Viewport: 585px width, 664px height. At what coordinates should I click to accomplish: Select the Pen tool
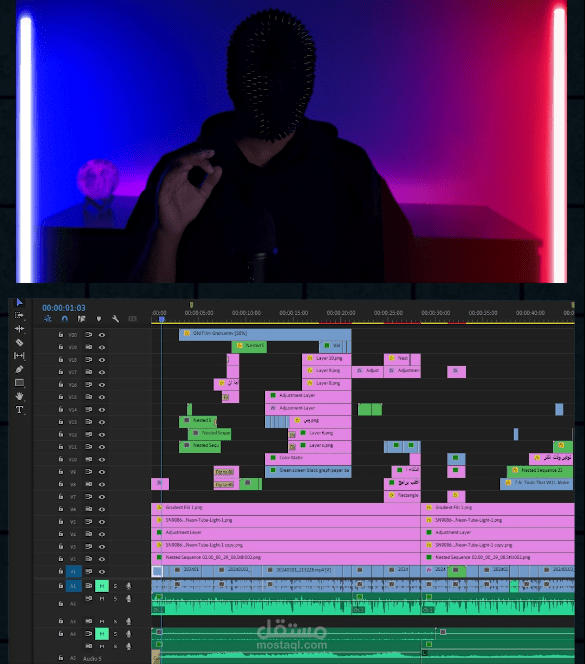pyautogui.click(x=19, y=370)
